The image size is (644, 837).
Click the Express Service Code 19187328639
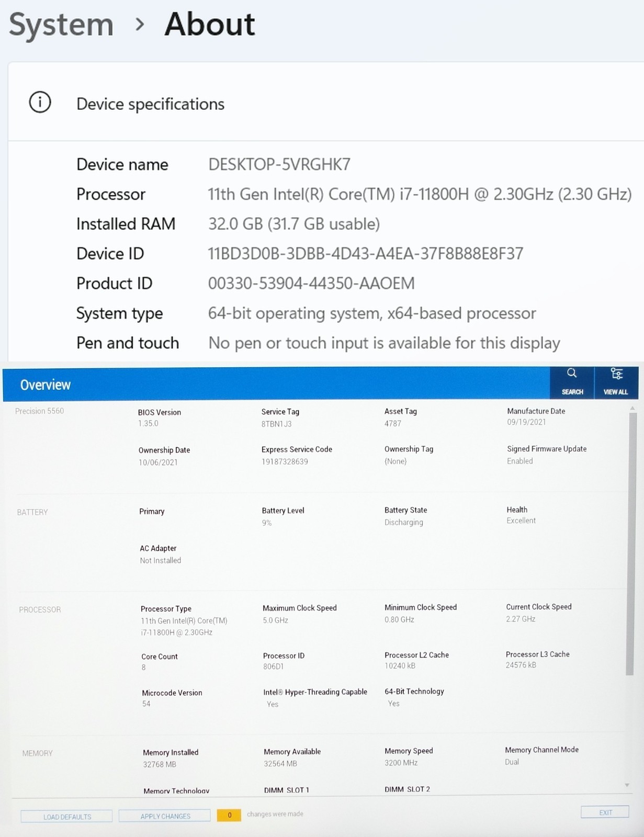tap(285, 462)
